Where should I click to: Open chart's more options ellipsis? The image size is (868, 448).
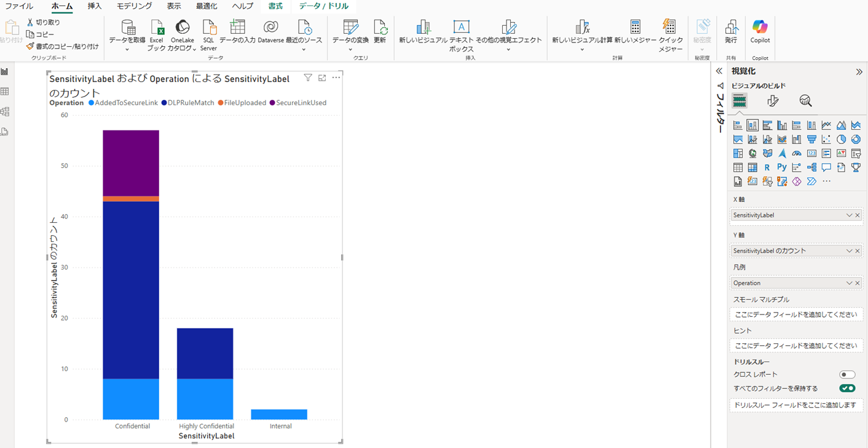[x=336, y=78]
